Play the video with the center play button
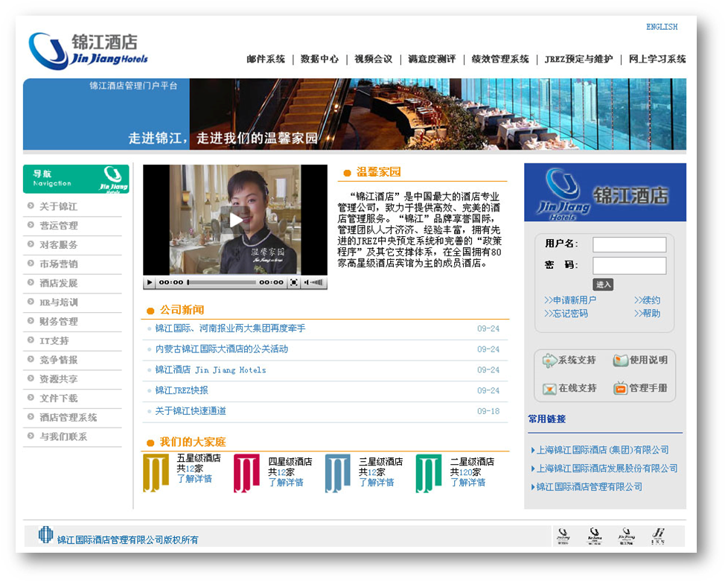728x584 pixels. pyautogui.click(x=235, y=220)
